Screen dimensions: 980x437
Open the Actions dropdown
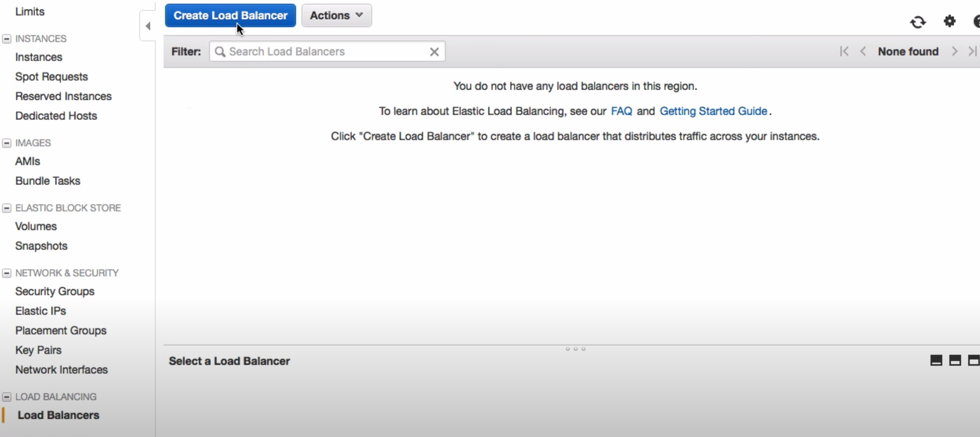coord(336,16)
